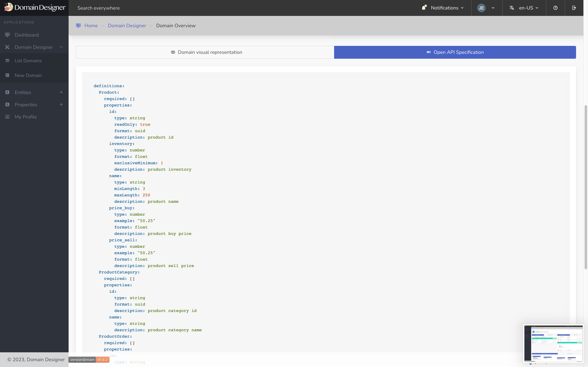The image size is (588, 367).
Task: Expand the Properties sidebar section
Action: (61, 104)
